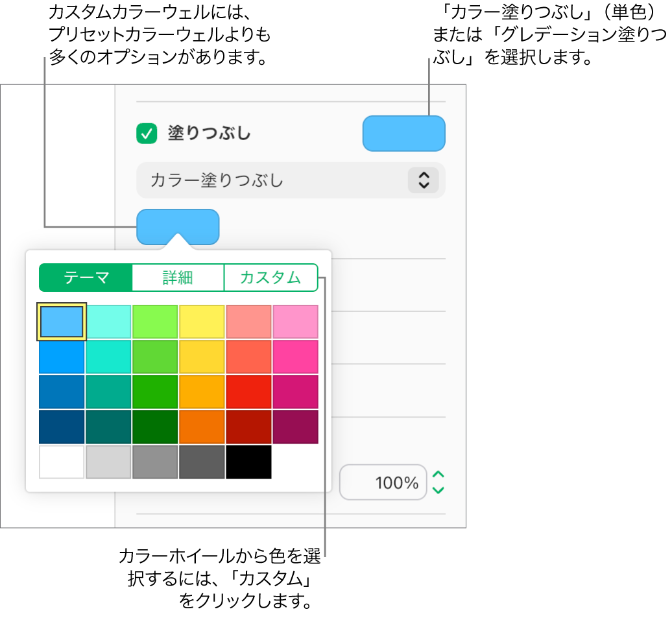Switch to the テーマ tab
This screenshot has width=672, height=618.
tap(85, 278)
